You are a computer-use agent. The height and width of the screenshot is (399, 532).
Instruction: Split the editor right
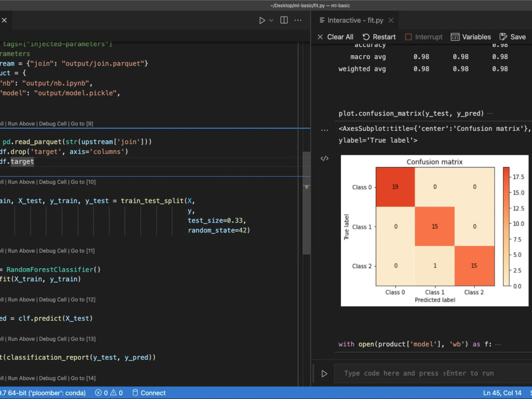click(284, 20)
